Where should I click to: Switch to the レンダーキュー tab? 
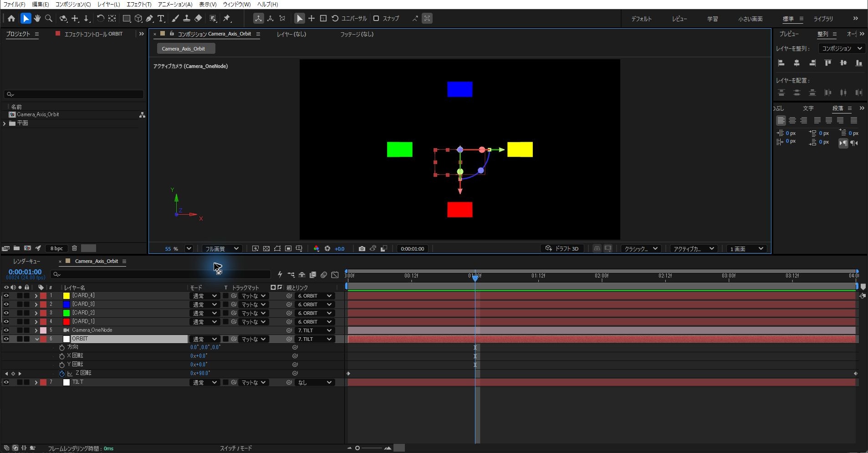coord(26,261)
